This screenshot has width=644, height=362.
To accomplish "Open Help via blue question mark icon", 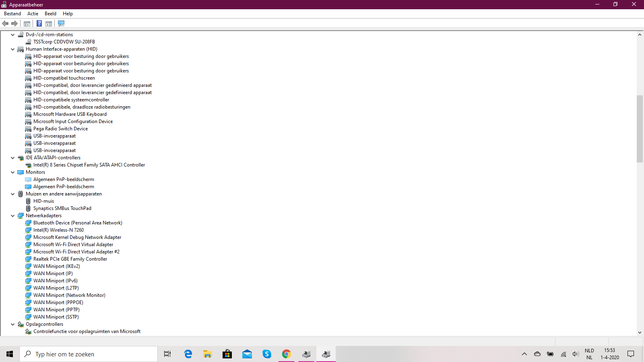I will 39,24.
